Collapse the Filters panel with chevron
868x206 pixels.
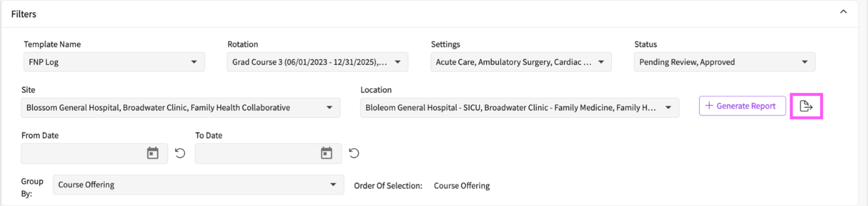pyautogui.click(x=844, y=12)
